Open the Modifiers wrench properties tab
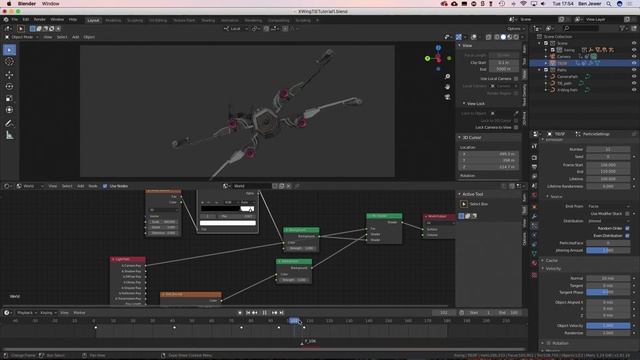 click(534, 216)
